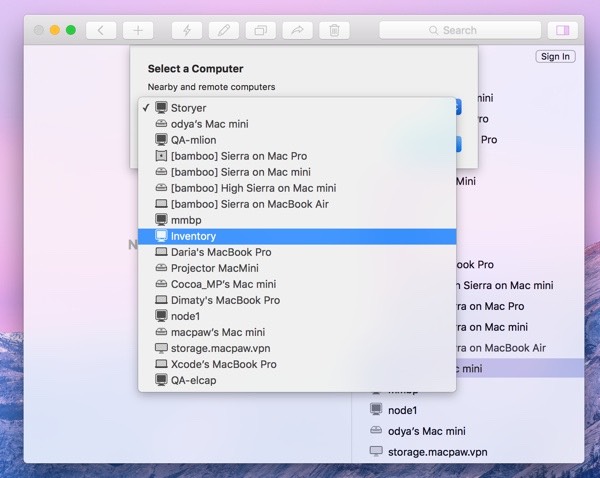Choose macpaw's Mac mini
The width and height of the screenshot is (600, 478).
pos(297,332)
